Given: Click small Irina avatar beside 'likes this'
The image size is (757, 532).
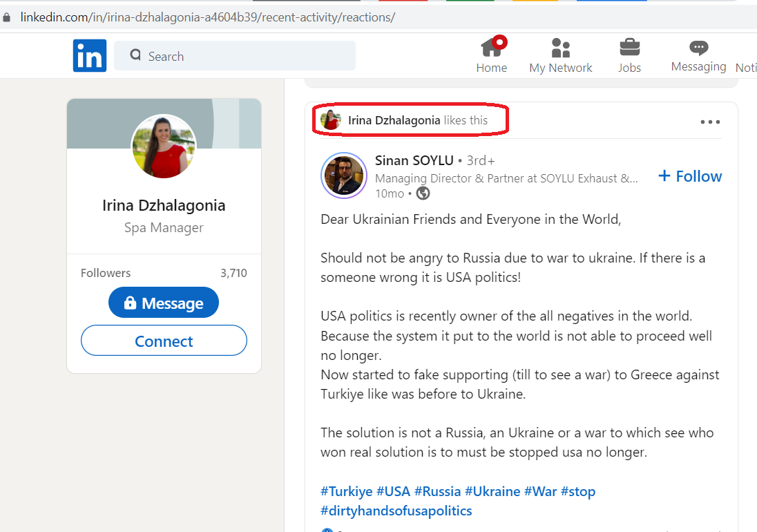Looking at the screenshot, I should [x=331, y=120].
